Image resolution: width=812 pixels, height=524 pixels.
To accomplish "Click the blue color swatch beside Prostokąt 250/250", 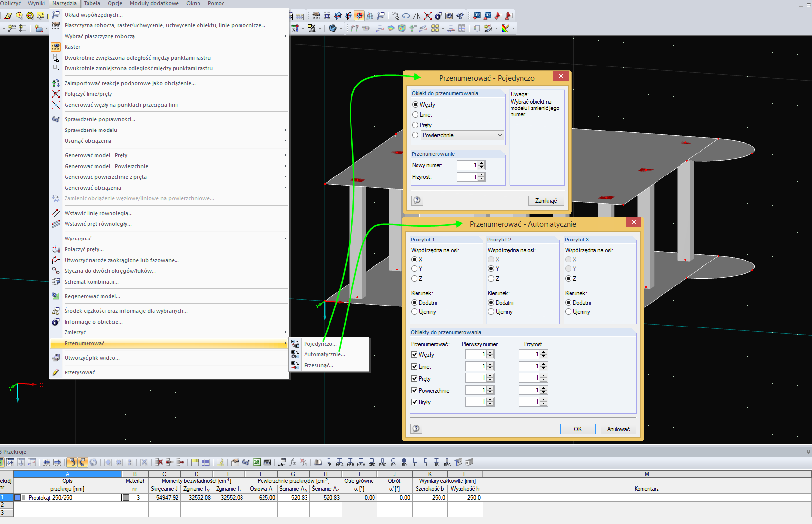I will click(x=18, y=498).
